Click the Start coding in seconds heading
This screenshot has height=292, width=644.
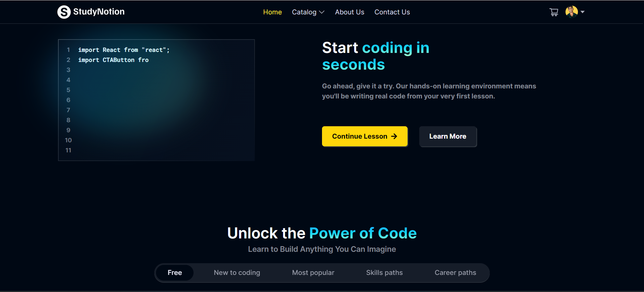point(375,56)
